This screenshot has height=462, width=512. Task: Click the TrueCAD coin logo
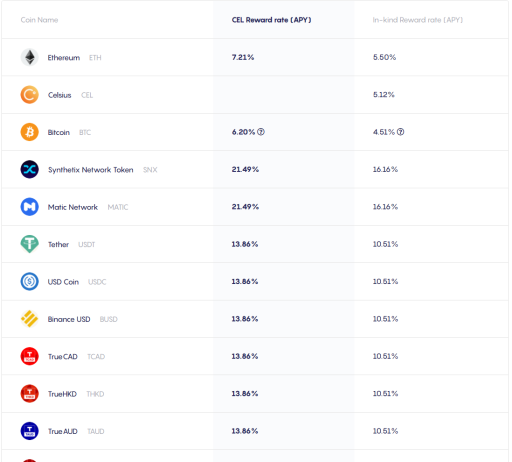30,356
